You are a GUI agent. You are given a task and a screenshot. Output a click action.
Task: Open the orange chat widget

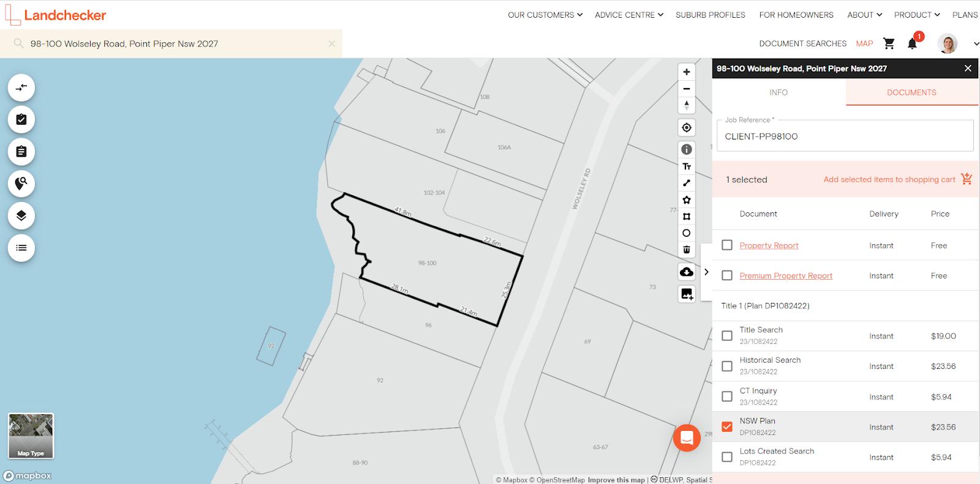[x=687, y=438]
